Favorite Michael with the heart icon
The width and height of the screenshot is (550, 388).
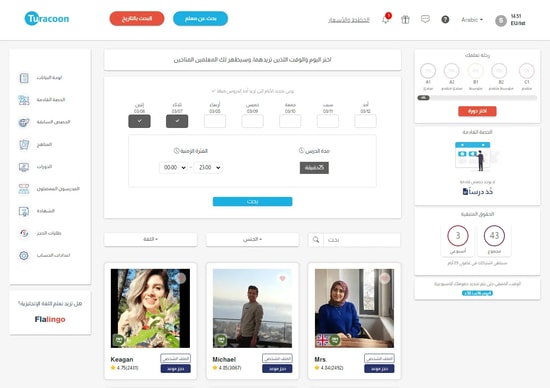tap(282, 278)
